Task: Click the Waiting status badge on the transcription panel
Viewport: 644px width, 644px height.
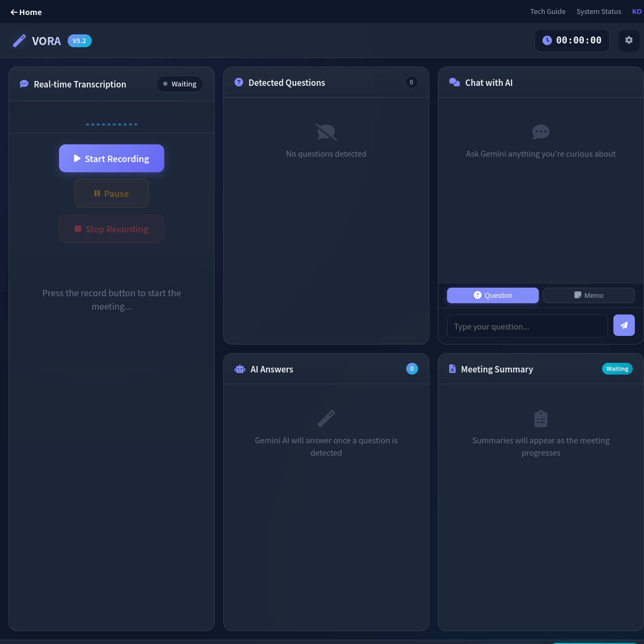Action: click(180, 84)
